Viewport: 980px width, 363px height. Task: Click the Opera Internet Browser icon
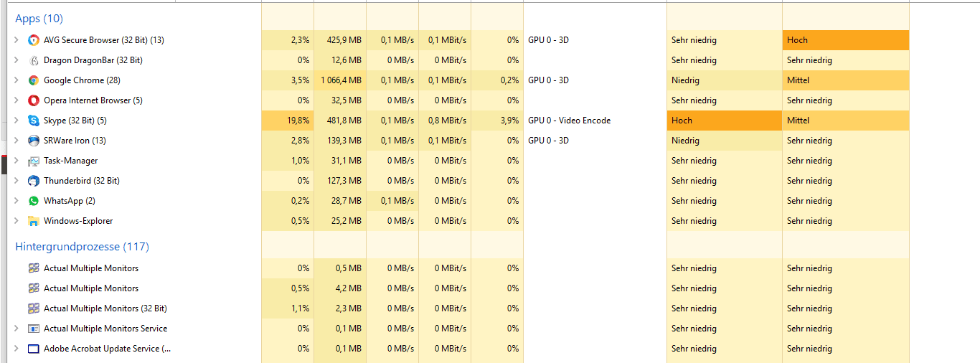(33, 100)
